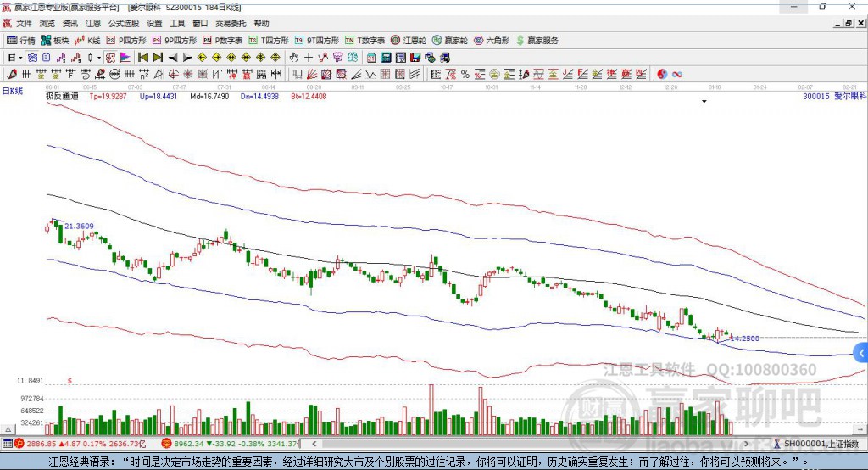The height and width of the screenshot is (470, 868).
Task: Switch to the K线 candlestick view
Action: tap(87, 41)
